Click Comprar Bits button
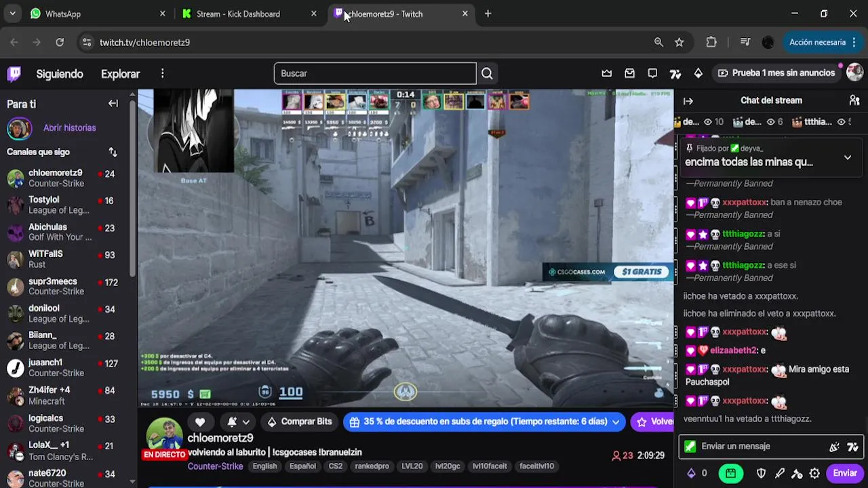This screenshot has height=488, width=868. (299, 422)
